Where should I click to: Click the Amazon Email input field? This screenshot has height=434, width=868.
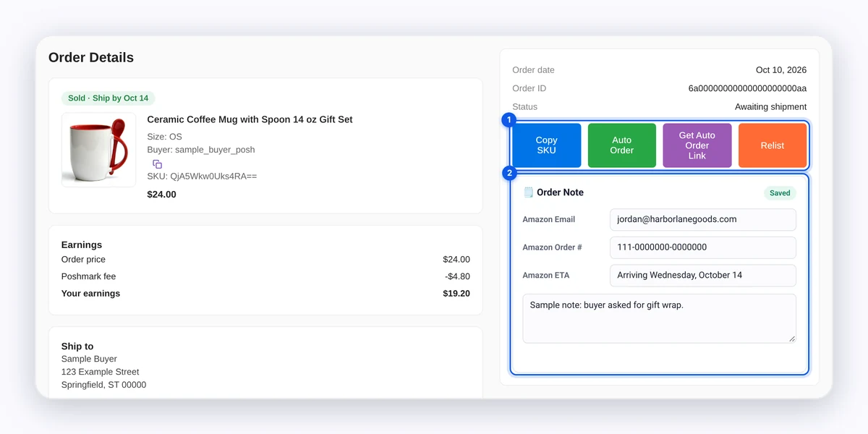point(703,219)
